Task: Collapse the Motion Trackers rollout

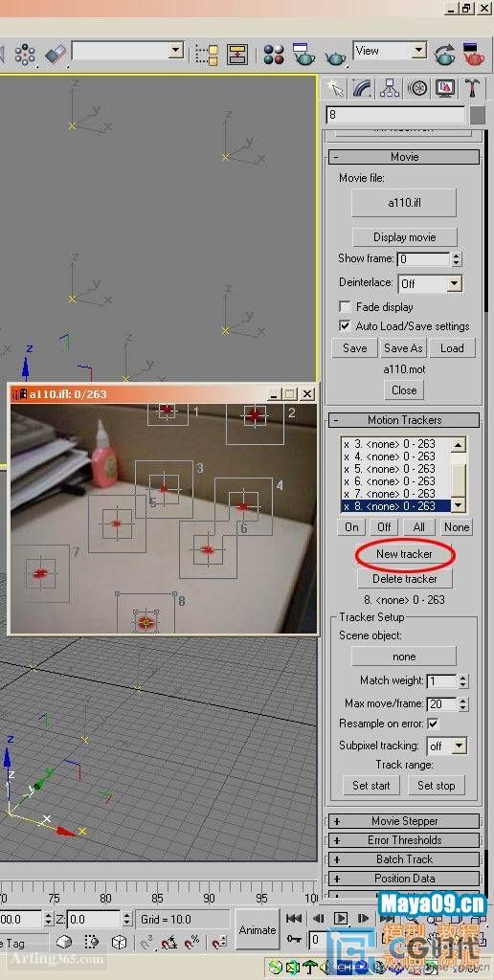Action: 404,420
